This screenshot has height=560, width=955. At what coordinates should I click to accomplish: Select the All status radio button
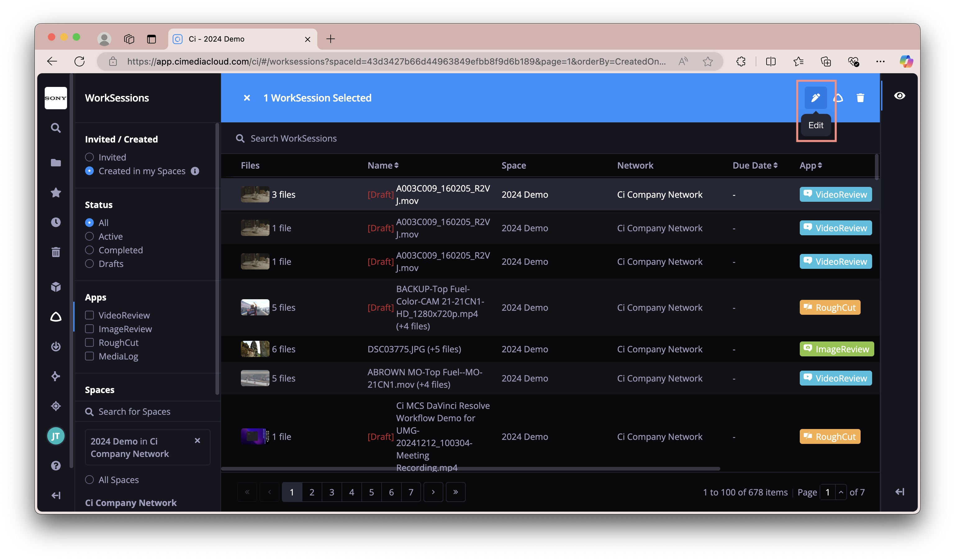[89, 222]
